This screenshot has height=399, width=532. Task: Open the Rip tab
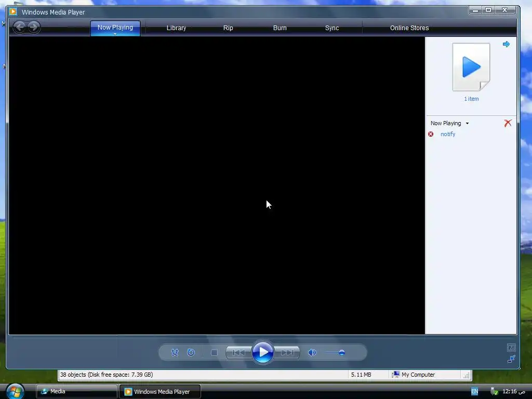point(228,28)
